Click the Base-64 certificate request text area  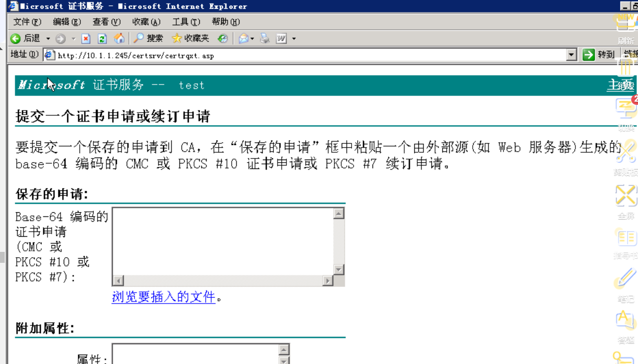(223, 241)
